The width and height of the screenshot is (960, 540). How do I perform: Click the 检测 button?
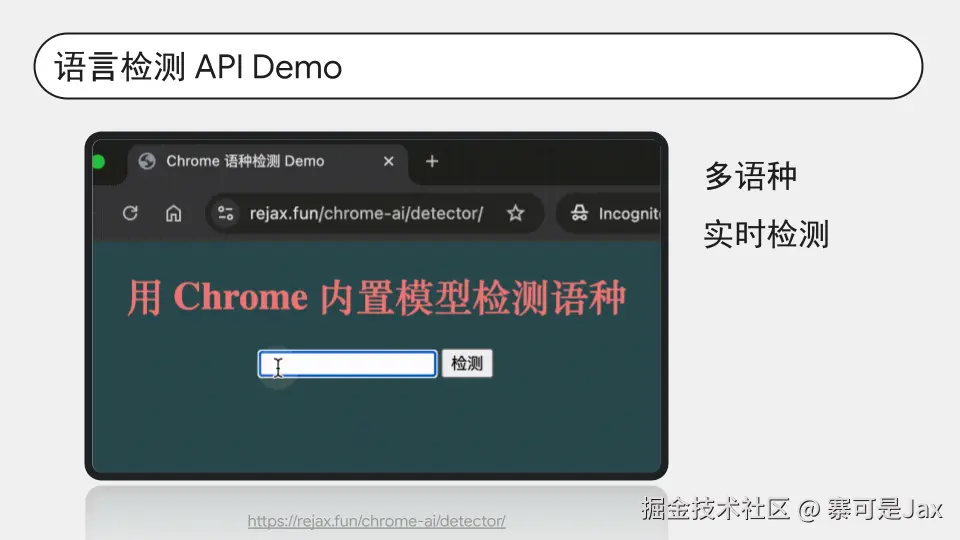467,364
